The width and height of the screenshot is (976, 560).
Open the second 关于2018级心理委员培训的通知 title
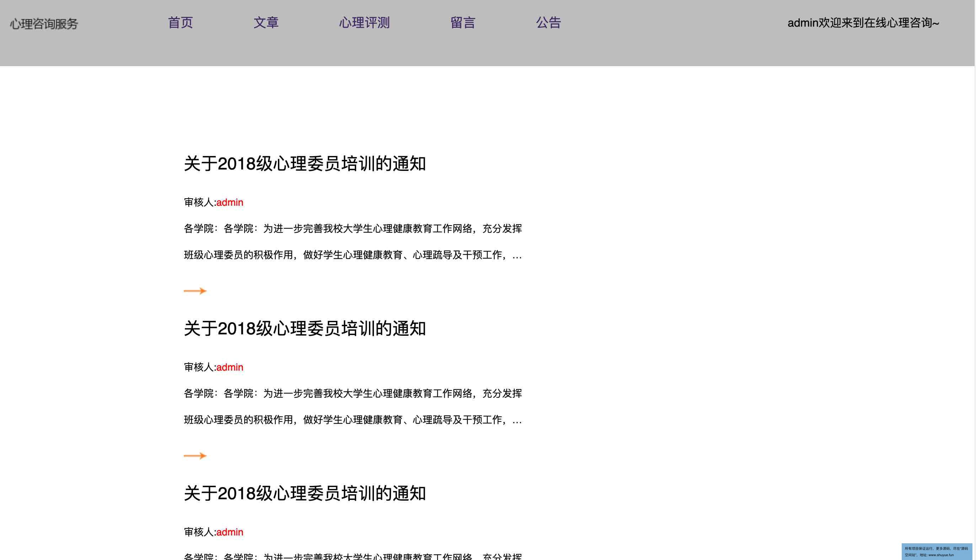pyautogui.click(x=305, y=329)
